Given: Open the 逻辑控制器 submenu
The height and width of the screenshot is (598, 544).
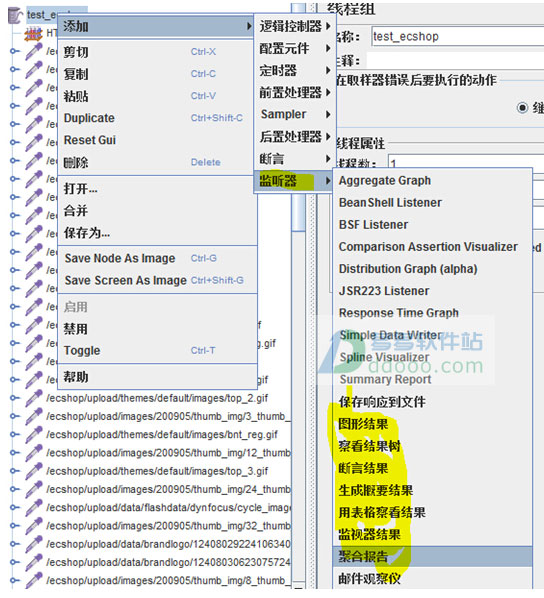Looking at the screenshot, I should [x=295, y=26].
